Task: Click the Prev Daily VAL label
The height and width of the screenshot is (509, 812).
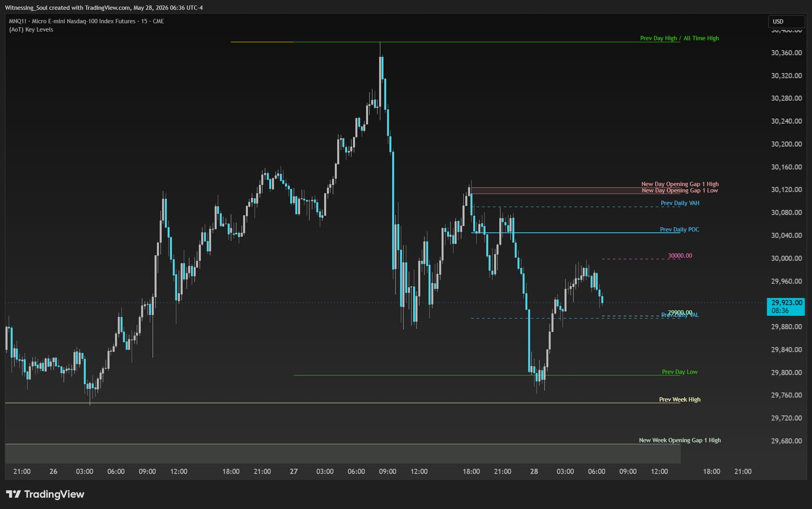Action: point(680,315)
